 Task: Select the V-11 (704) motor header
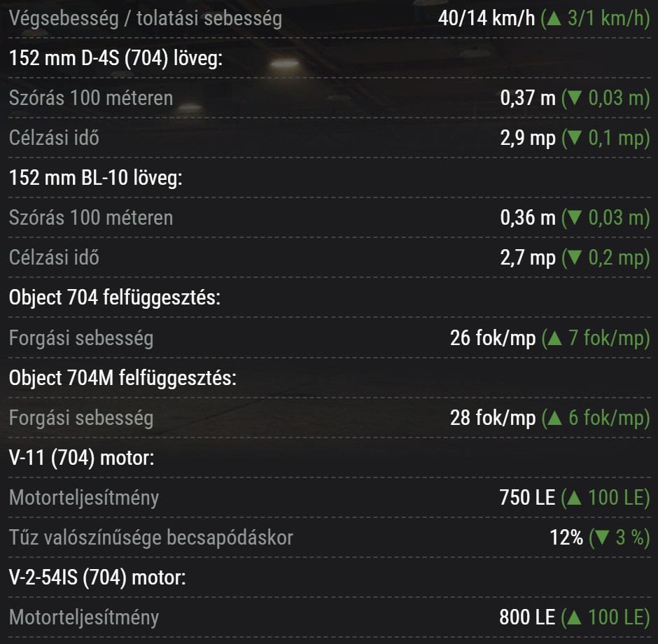coord(82,458)
